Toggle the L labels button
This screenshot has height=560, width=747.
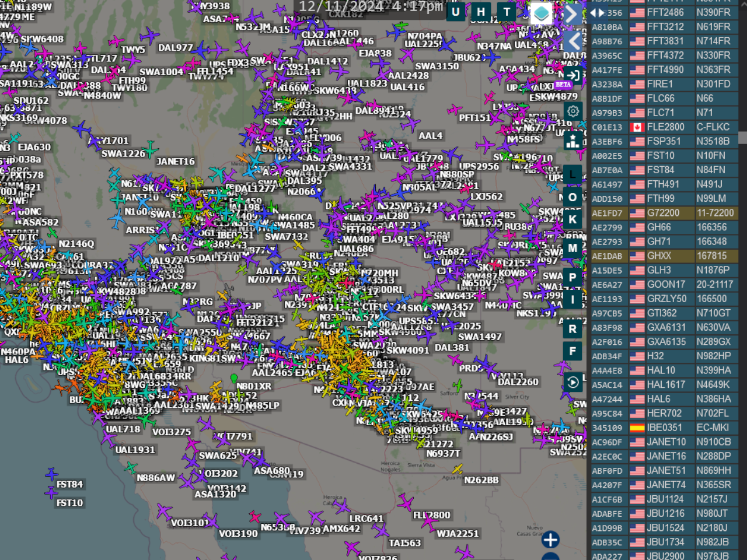tap(573, 174)
